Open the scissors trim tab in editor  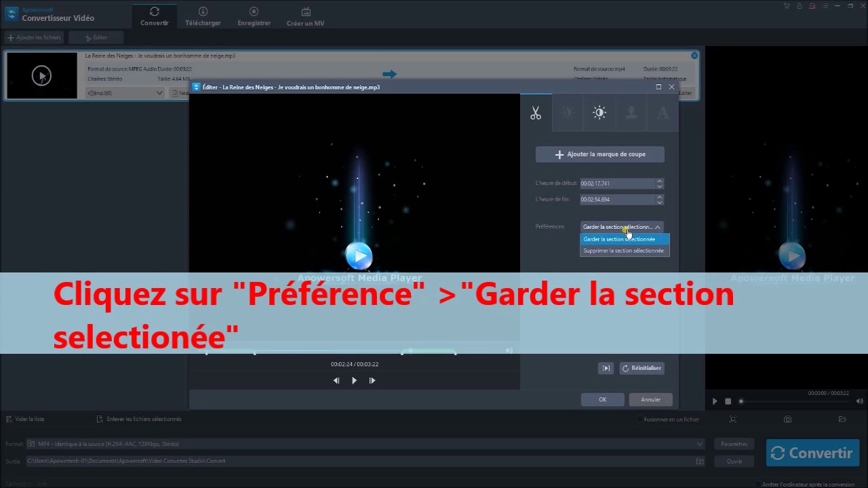[x=536, y=113]
